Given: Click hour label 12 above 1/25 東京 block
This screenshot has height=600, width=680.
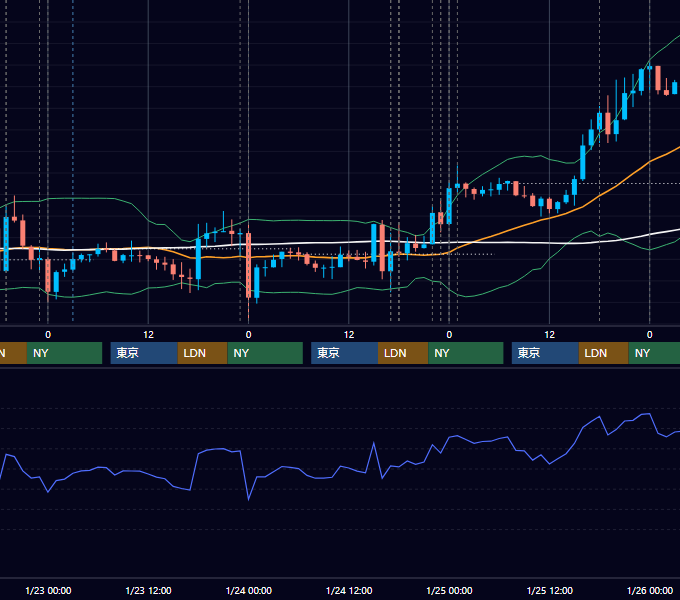Looking at the screenshot, I should tap(549, 335).
